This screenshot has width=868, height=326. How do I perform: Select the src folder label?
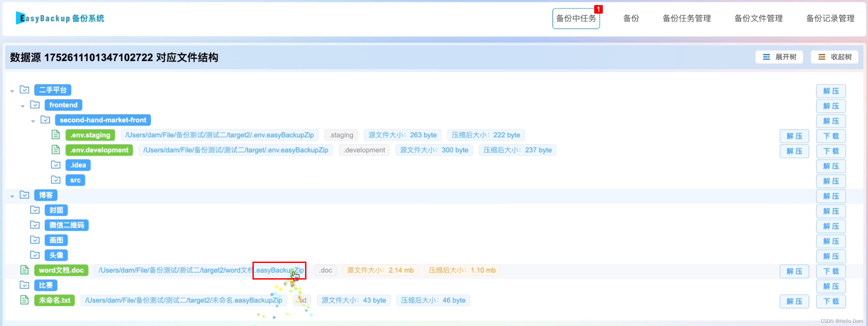(x=75, y=180)
